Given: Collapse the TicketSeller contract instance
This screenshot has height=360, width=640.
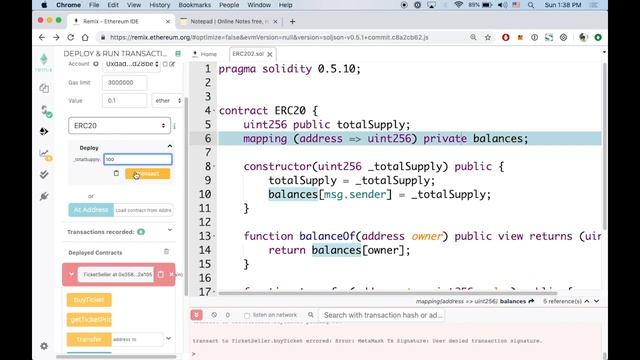Looking at the screenshot, I should coord(71,274).
